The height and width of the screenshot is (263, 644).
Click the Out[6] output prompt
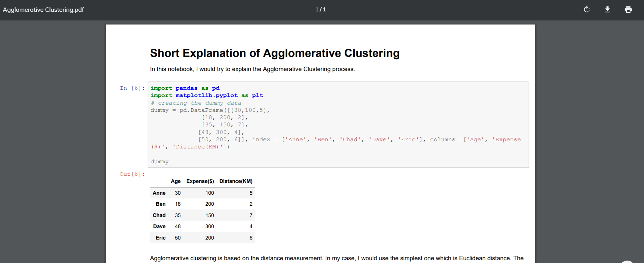[132, 174]
